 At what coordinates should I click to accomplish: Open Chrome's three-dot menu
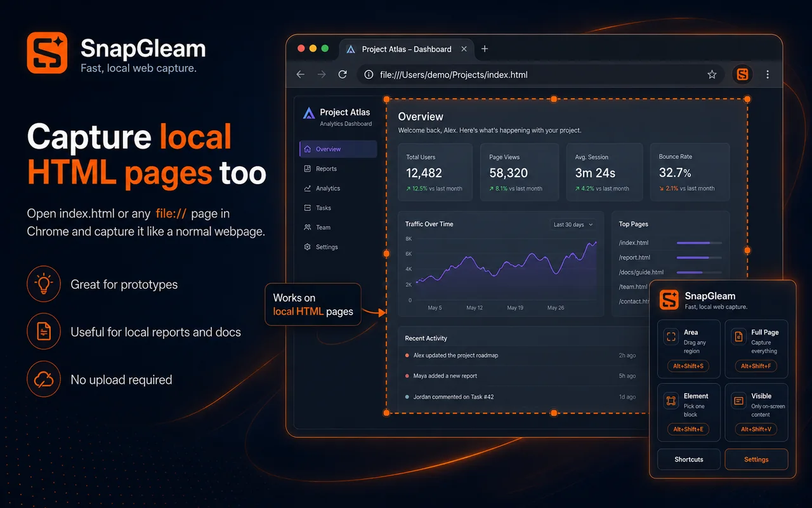click(768, 74)
